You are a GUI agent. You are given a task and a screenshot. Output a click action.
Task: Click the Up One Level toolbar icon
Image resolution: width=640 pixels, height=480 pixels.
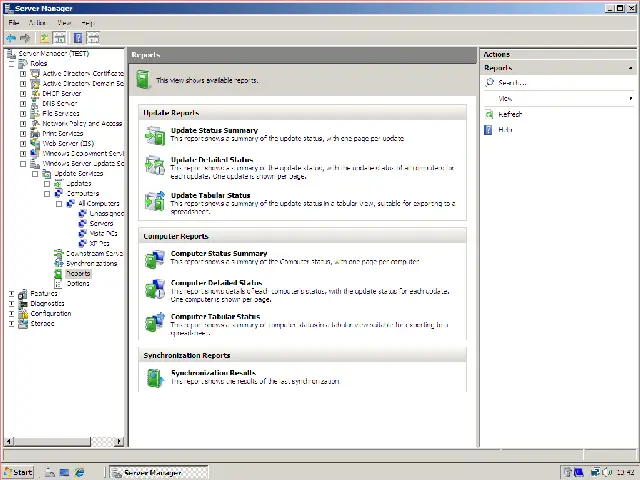coord(44,38)
